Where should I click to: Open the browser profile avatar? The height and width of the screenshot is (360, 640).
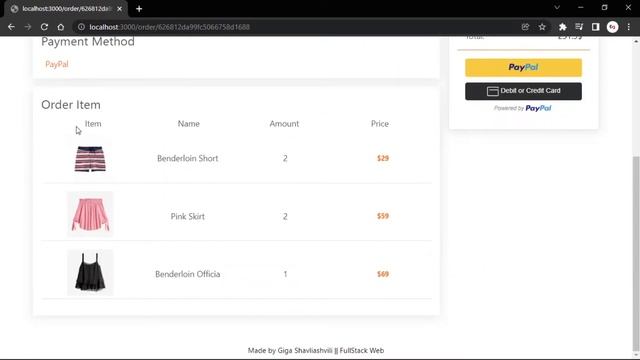click(x=612, y=27)
